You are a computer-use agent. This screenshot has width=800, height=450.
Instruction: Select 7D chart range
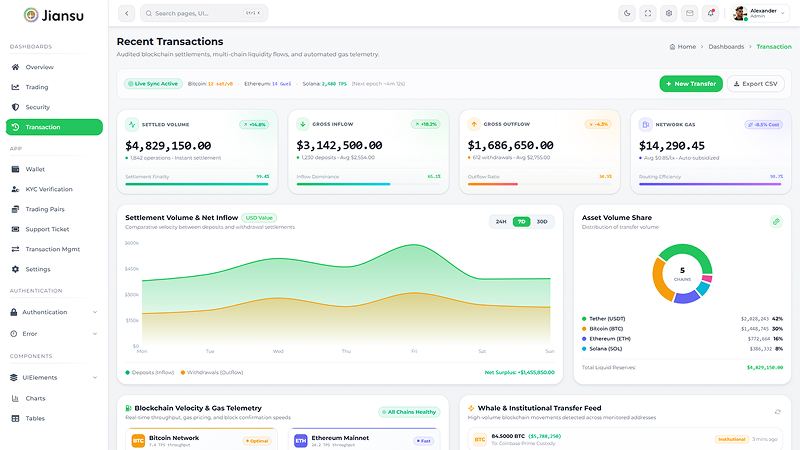pyautogui.click(x=521, y=221)
